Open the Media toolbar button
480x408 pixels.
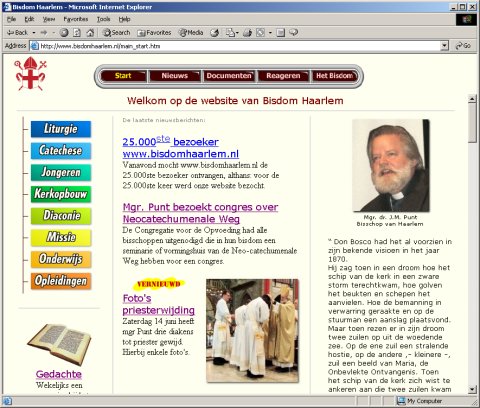191,33
